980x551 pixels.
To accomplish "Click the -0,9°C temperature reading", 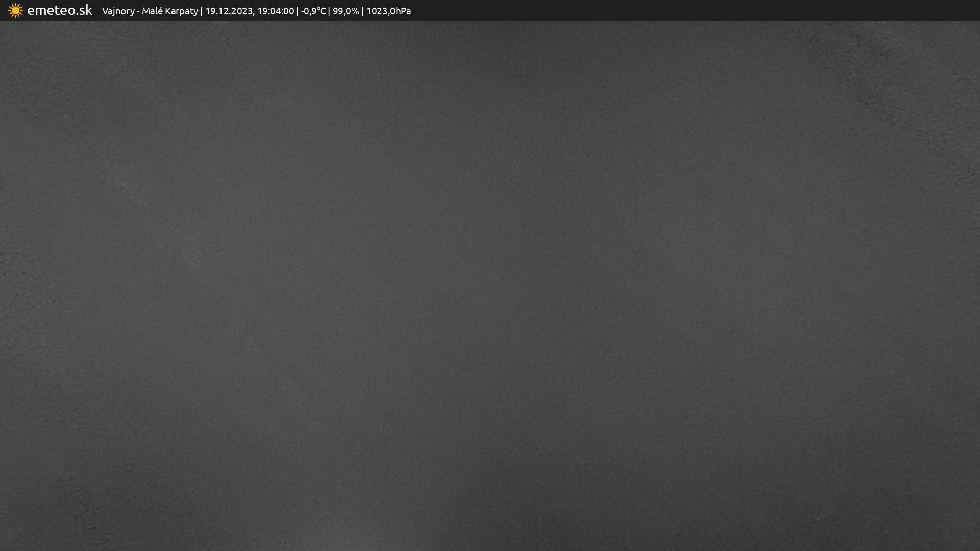I will coord(313,11).
